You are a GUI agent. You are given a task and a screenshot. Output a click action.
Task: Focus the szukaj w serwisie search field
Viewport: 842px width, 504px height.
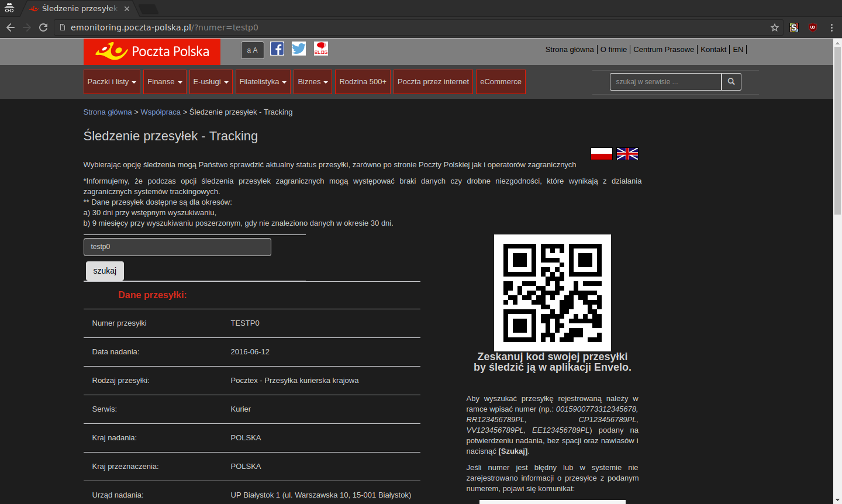(665, 82)
